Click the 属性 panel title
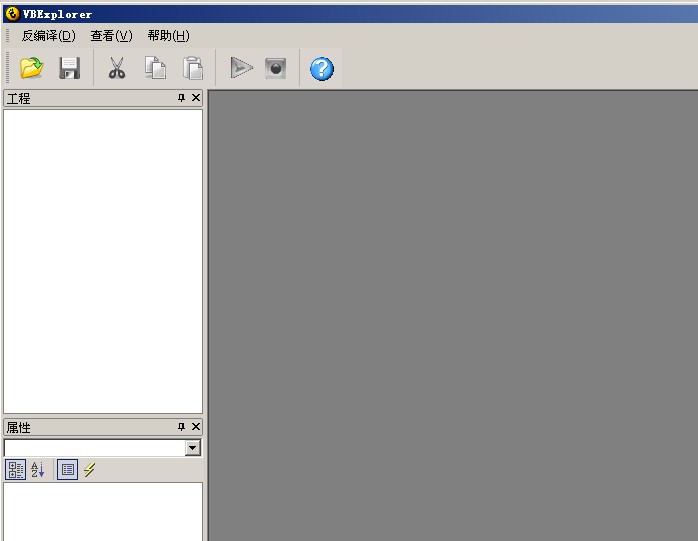This screenshot has height=541, width=698. (18, 427)
